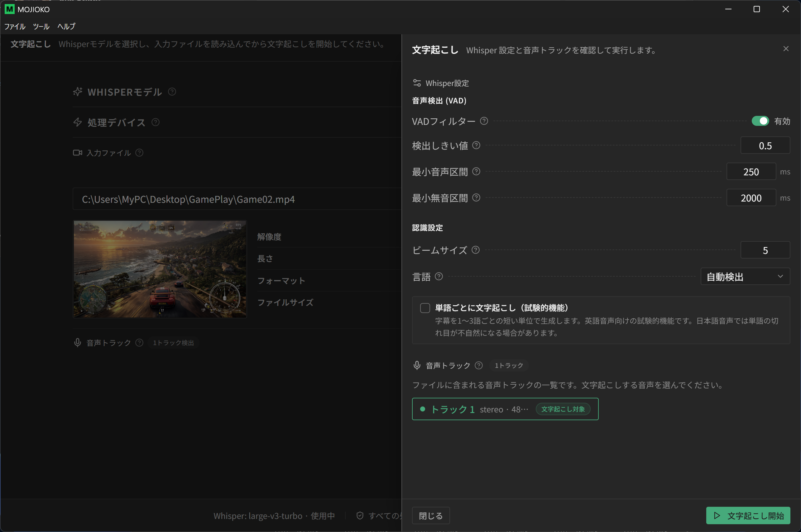Click the 最小音声区間 field showing 250

(751, 172)
